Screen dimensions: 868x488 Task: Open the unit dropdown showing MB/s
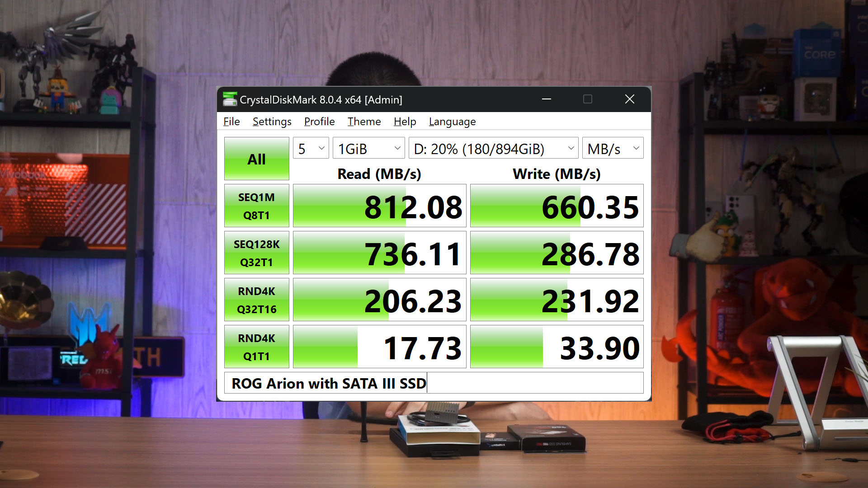pos(613,148)
